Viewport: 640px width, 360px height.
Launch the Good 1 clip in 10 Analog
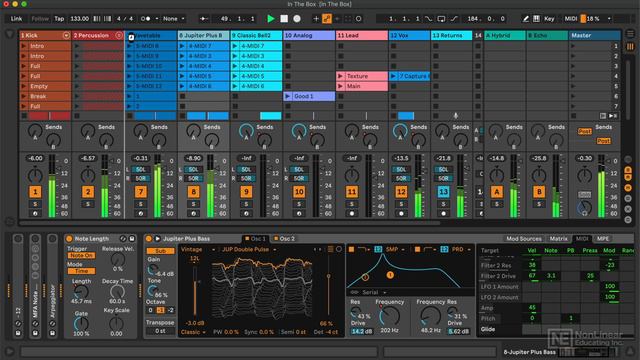click(288, 96)
